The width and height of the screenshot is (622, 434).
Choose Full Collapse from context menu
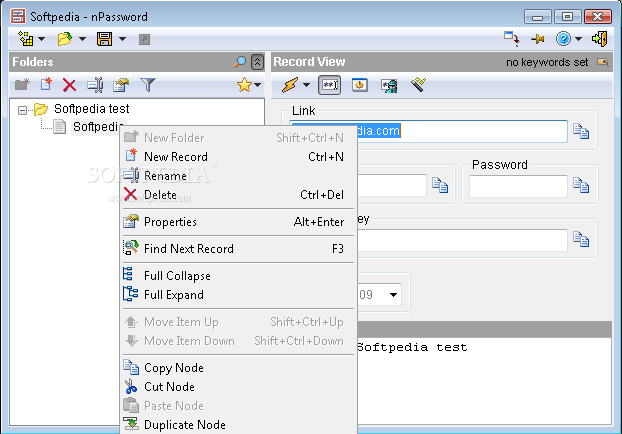click(238, 276)
